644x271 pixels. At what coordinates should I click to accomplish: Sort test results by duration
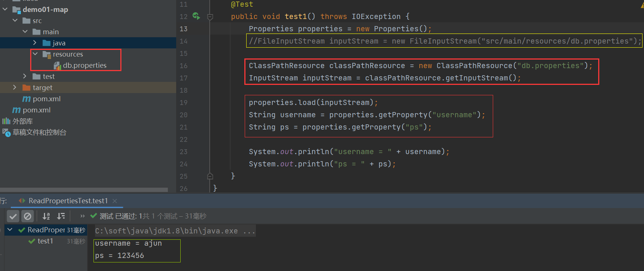click(x=61, y=216)
